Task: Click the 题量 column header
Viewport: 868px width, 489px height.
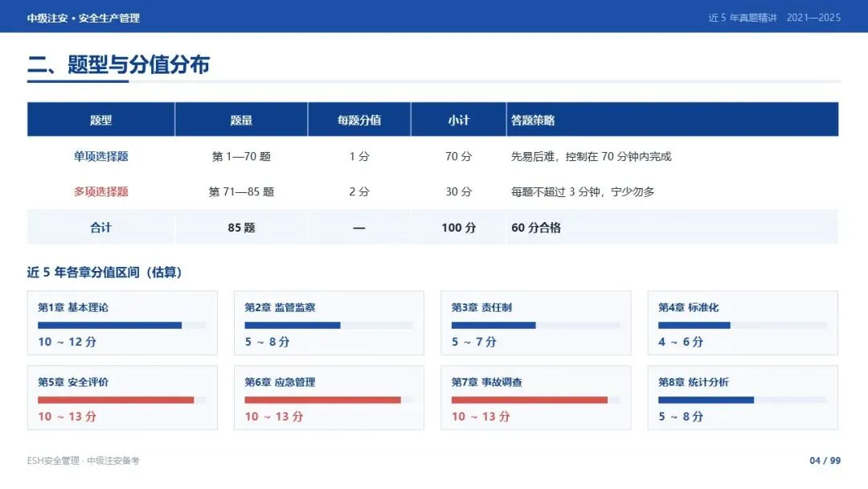Action: pyautogui.click(x=241, y=120)
